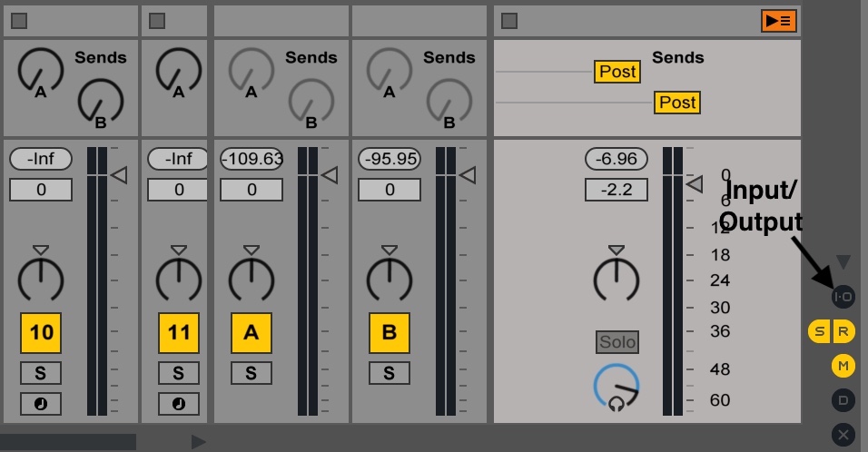Click track 11 clip stop square
The height and width of the screenshot is (452, 868).
tap(157, 21)
